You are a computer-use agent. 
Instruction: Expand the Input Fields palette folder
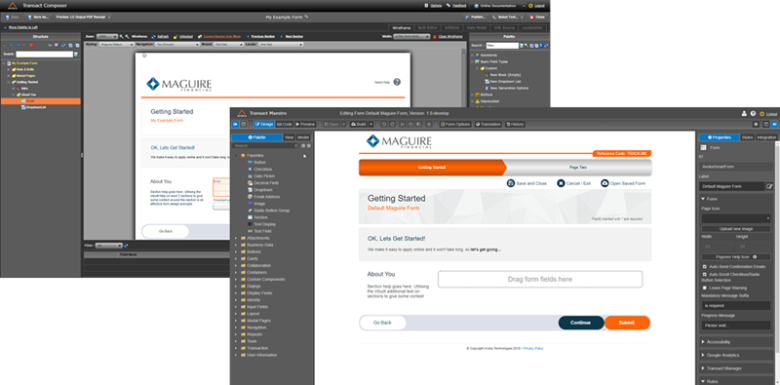236,307
